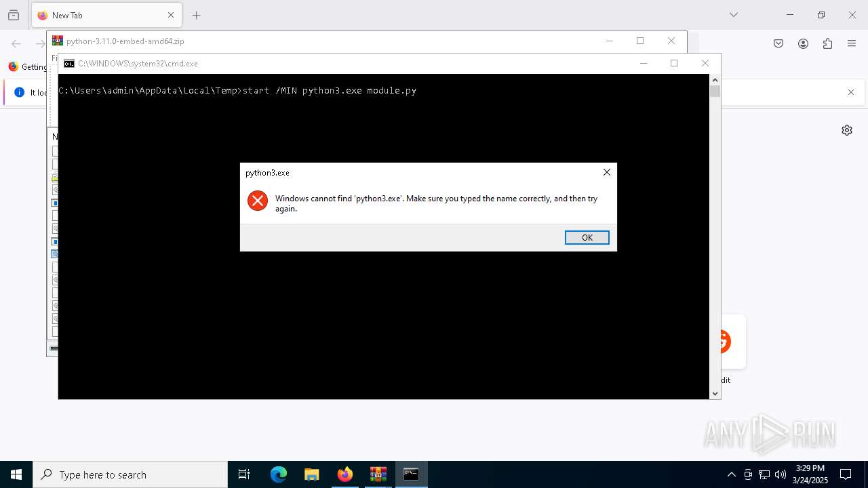Switch to WinRAR on taskbar
Viewport: 868px width, 488px height.
click(378, 474)
